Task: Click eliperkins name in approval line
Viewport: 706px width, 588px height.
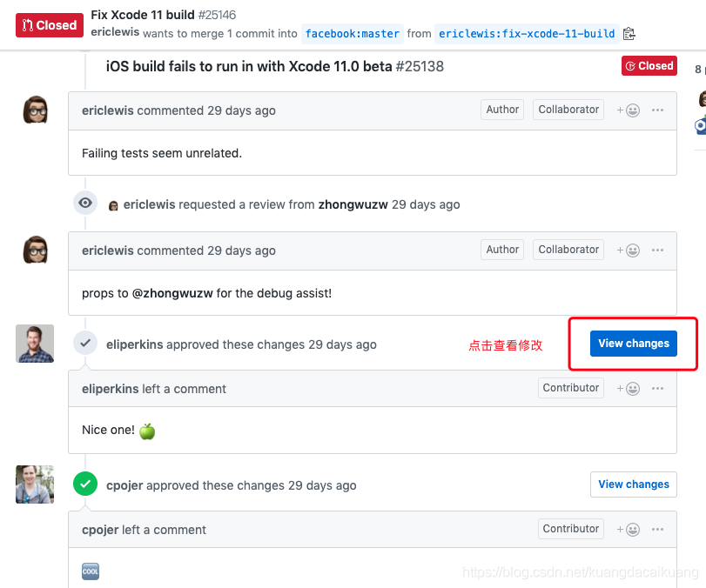Action: click(135, 344)
